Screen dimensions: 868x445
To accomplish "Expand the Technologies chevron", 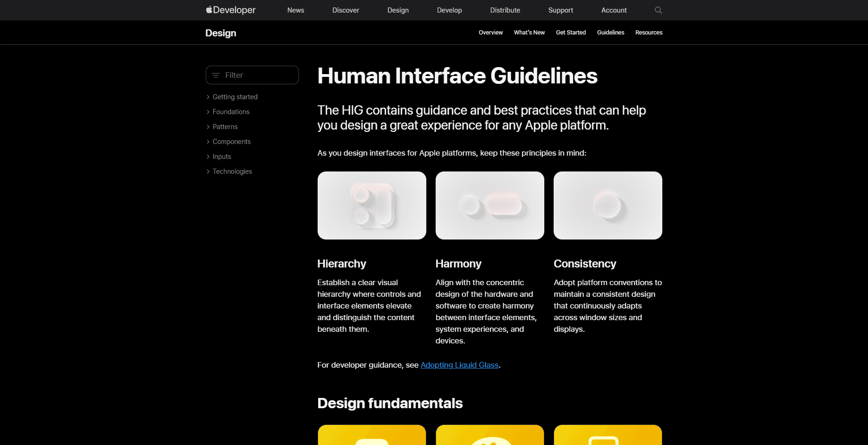I will 208,171.
